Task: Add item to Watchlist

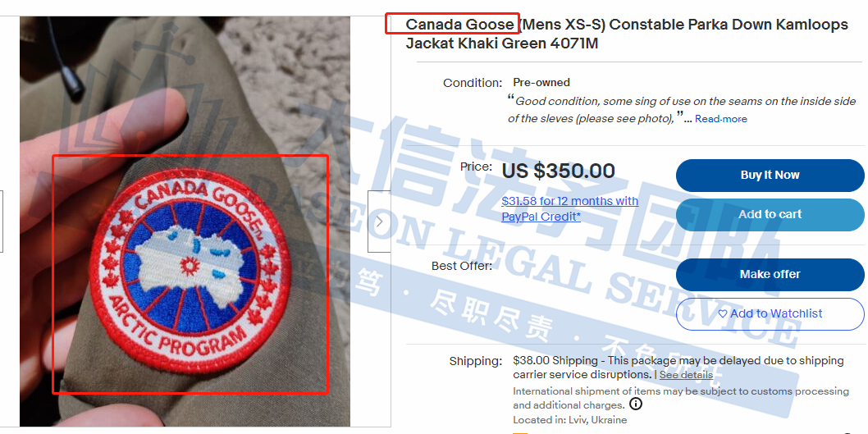Action: click(x=770, y=314)
